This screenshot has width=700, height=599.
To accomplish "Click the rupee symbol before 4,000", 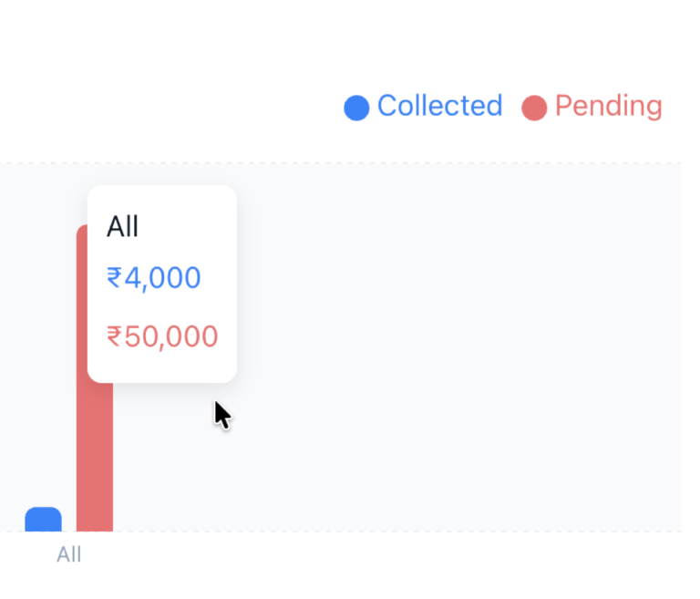I will [114, 277].
